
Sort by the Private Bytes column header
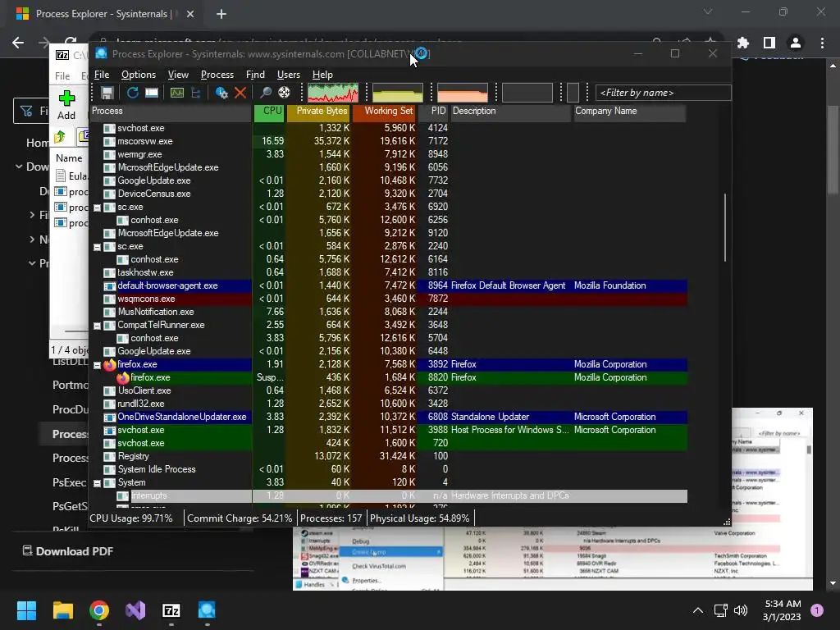tap(318, 111)
